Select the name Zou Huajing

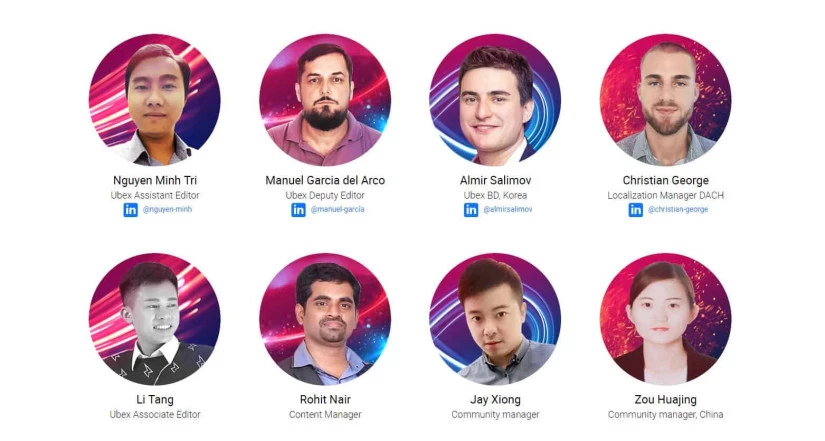(666, 400)
